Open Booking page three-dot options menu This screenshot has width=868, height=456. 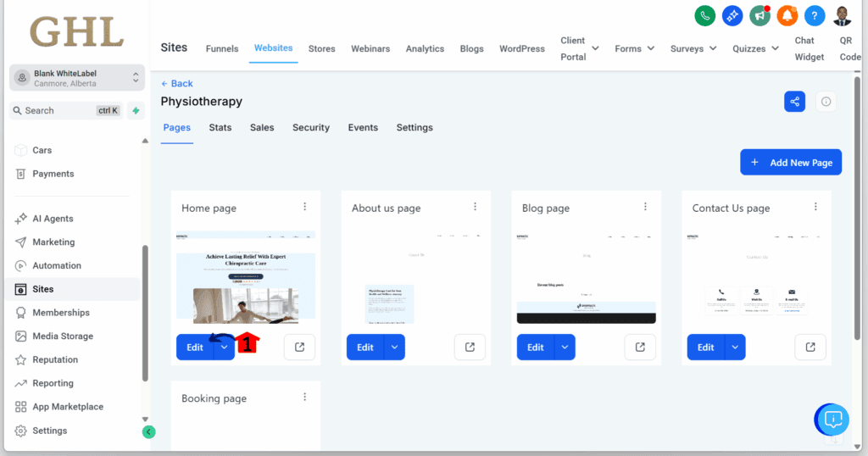pos(304,397)
